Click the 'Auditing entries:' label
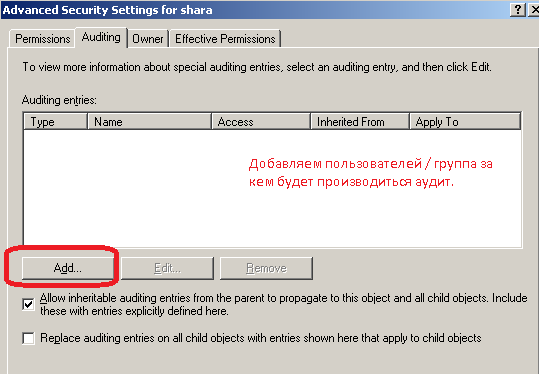 click(x=59, y=100)
